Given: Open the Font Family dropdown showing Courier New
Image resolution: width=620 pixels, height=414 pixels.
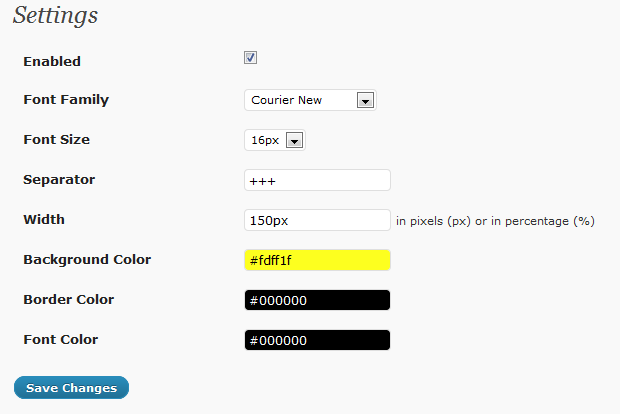Looking at the screenshot, I should [x=300, y=100].
